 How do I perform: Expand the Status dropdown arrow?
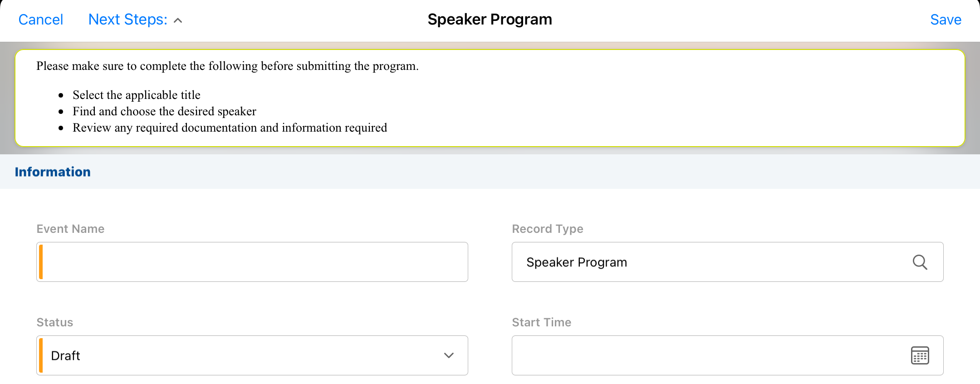(449, 355)
